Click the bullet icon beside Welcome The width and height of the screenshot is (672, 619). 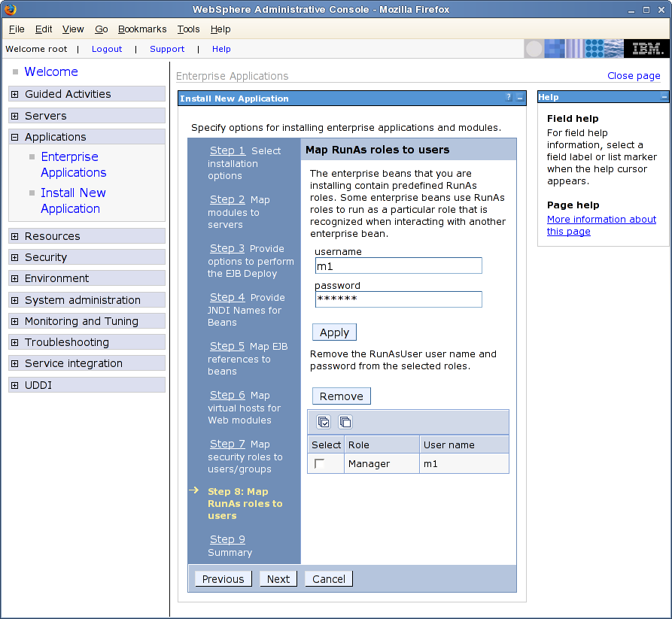click(16, 72)
